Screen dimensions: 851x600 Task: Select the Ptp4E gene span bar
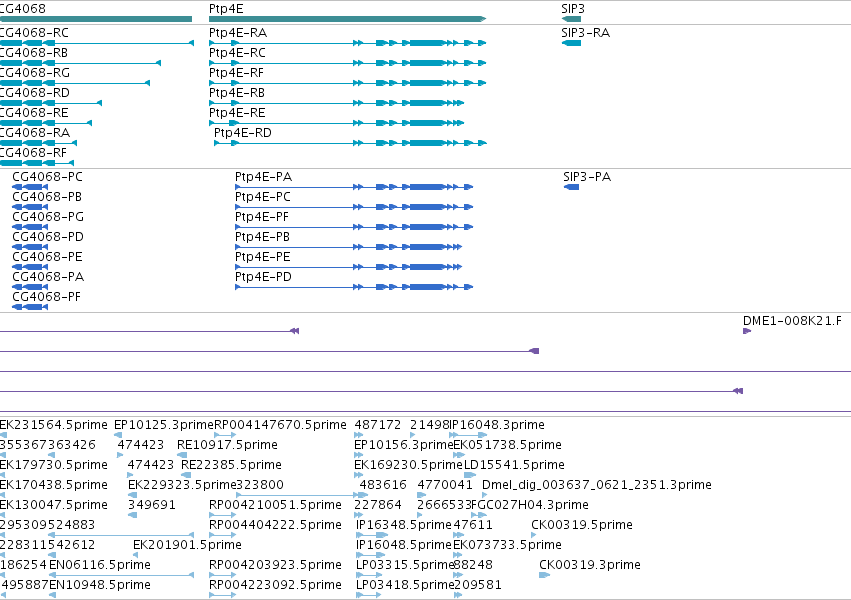coord(347,19)
